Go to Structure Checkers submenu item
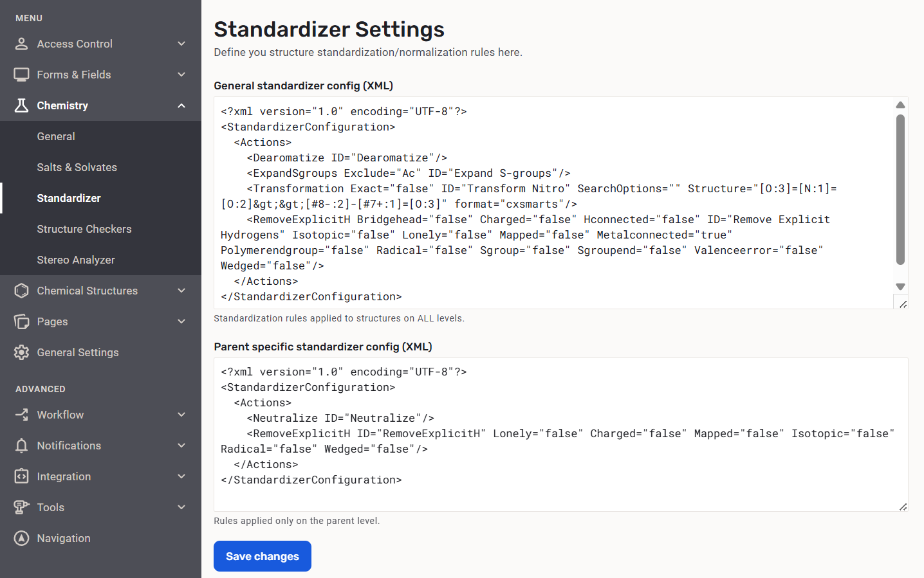The height and width of the screenshot is (578, 924). (84, 229)
